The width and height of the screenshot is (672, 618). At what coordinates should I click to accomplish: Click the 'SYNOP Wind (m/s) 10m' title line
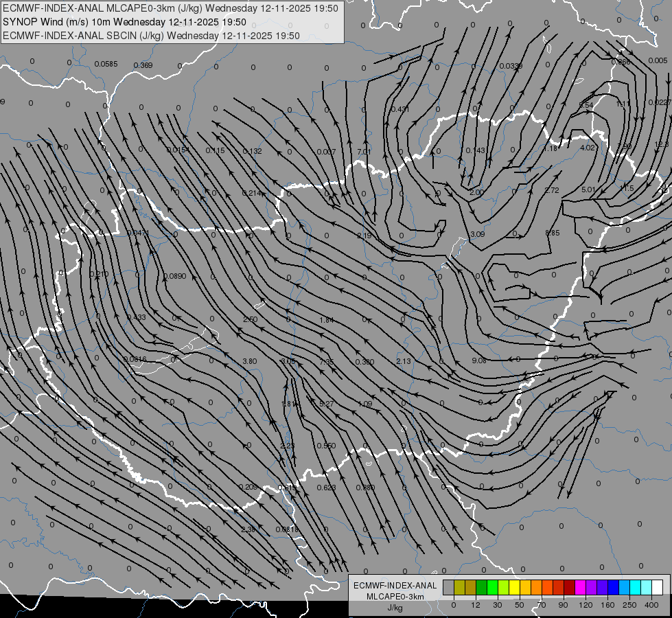124,22
